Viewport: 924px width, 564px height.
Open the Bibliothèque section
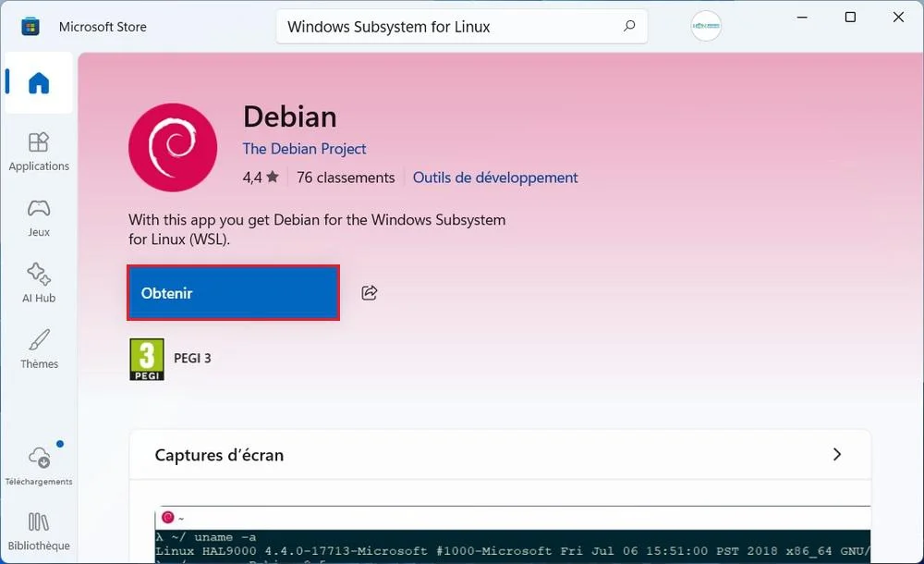tap(39, 531)
